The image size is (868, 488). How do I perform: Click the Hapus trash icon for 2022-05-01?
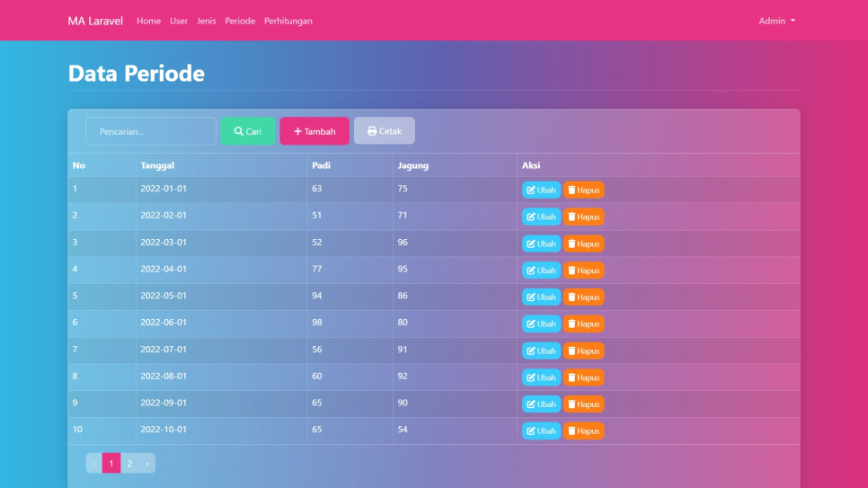[571, 297]
